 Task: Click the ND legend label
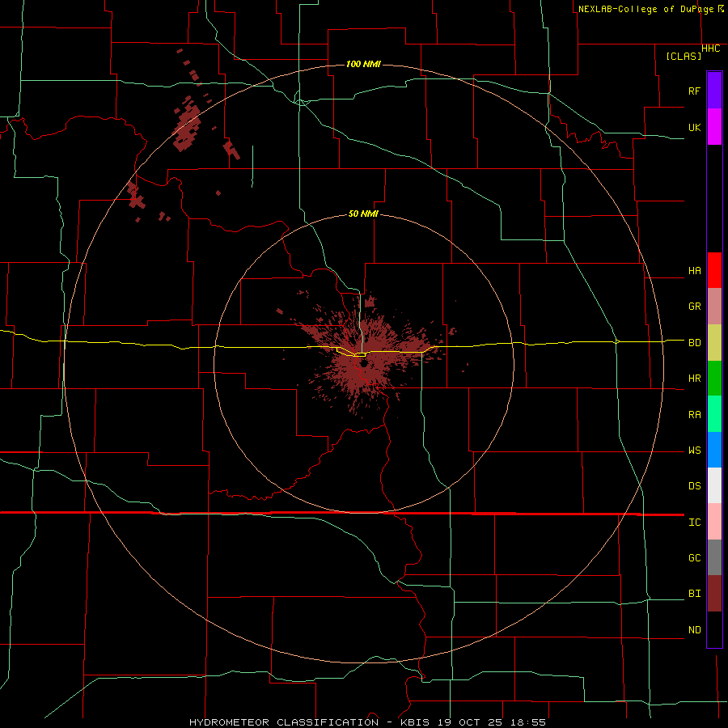694,629
